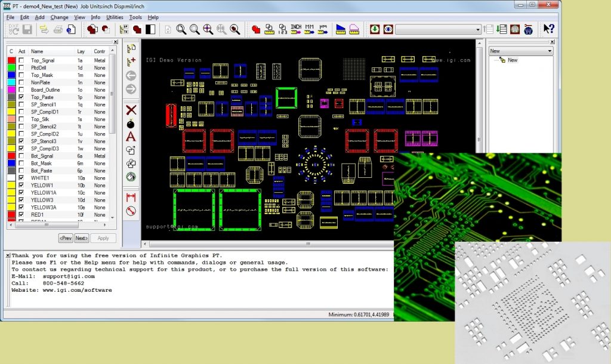The height and width of the screenshot is (364, 611).
Task: Click the magenta Board_Outline color swatch
Action: (x=11, y=90)
